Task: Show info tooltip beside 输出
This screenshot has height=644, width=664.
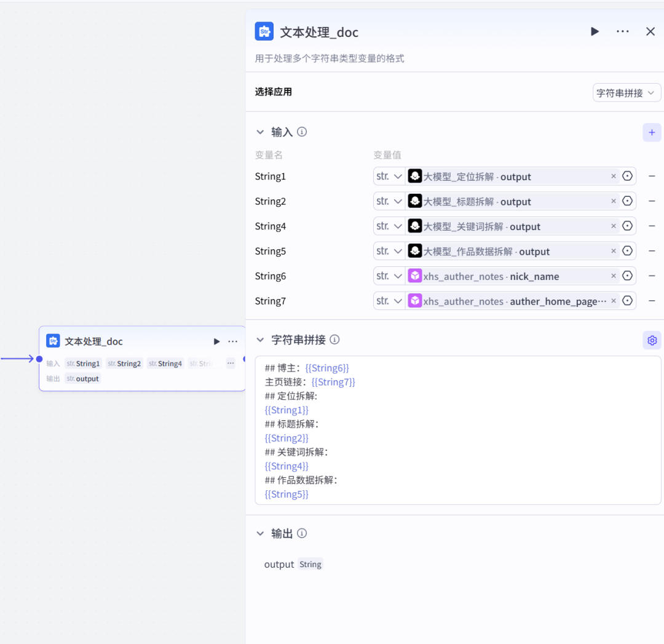Action: coord(301,533)
